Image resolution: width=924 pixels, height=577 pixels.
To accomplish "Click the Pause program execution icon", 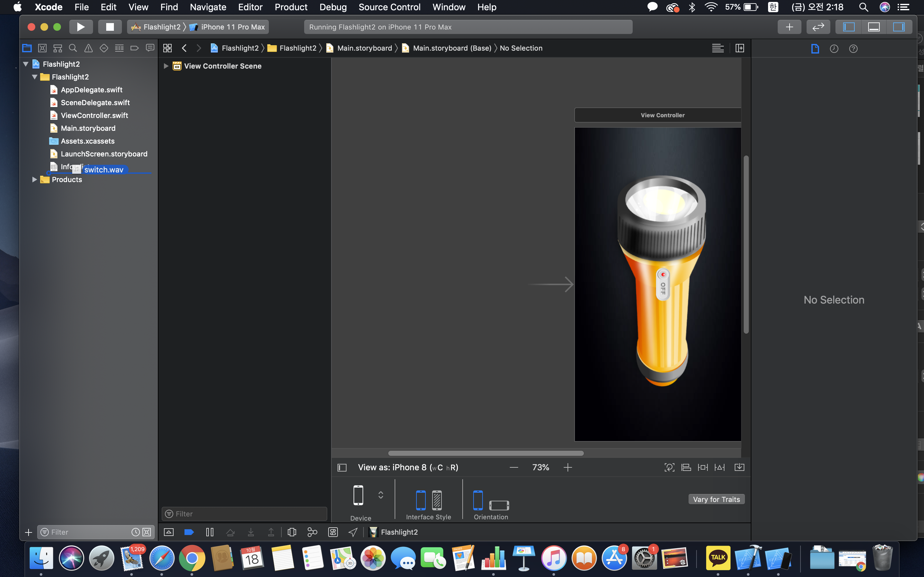I will point(210,532).
